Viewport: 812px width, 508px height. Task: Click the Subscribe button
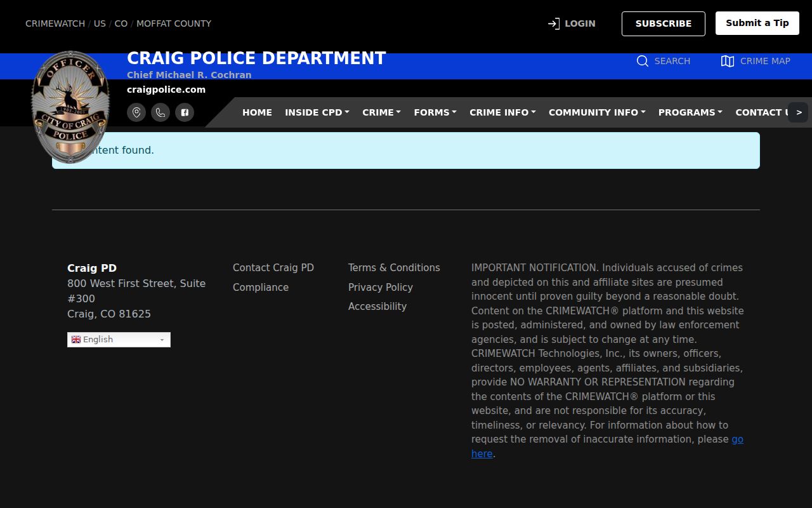(664, 23)
